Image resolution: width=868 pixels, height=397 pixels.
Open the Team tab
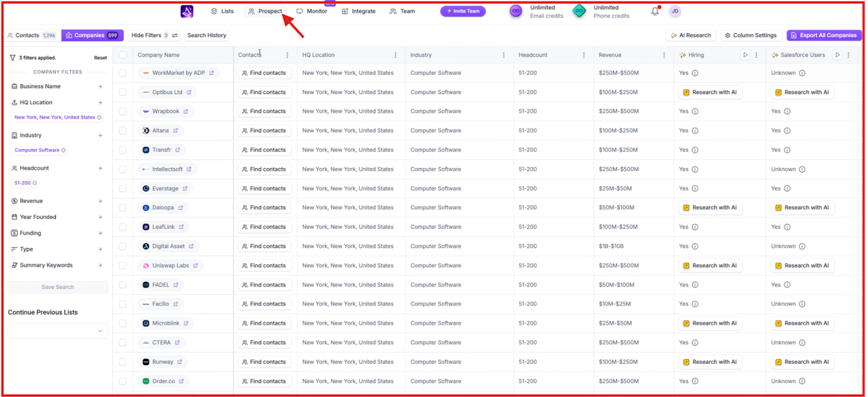click(x=402, y=11)
